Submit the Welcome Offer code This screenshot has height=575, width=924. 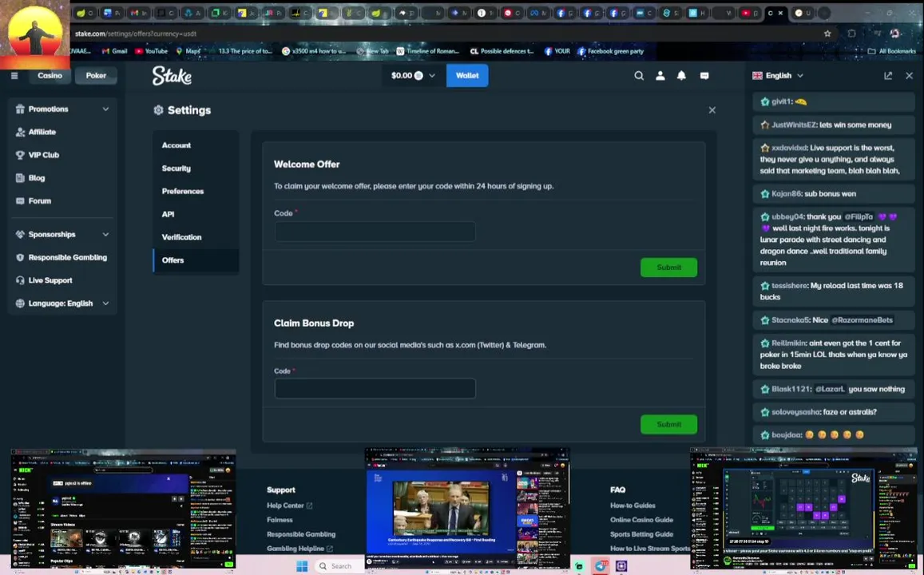coord(668,268)
